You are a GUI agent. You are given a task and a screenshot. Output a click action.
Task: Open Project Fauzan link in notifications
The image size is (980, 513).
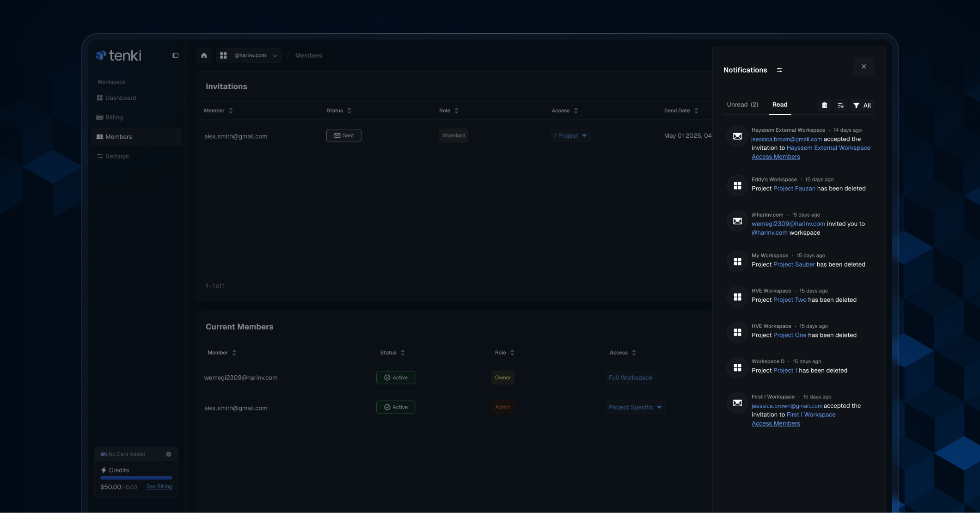(794, 189)
